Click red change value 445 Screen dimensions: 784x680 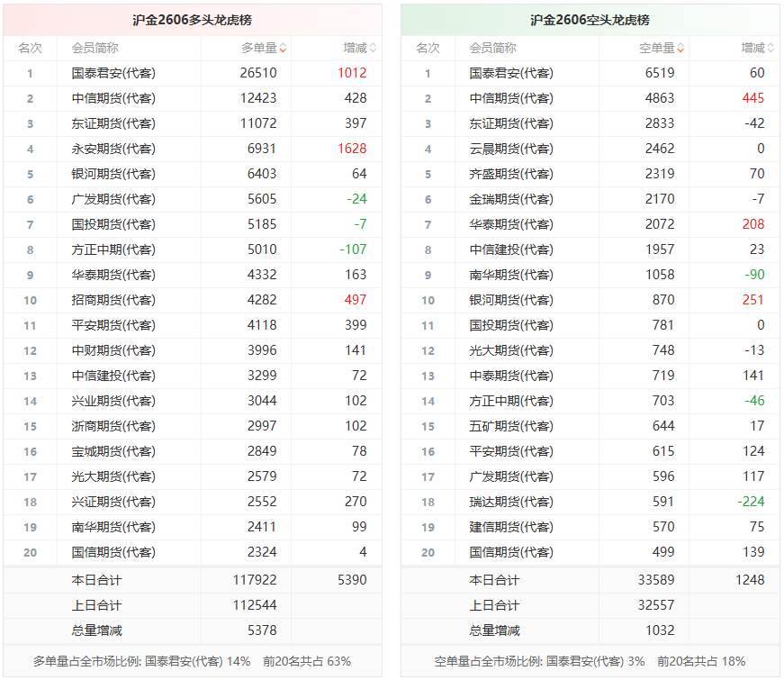(753, 98)
